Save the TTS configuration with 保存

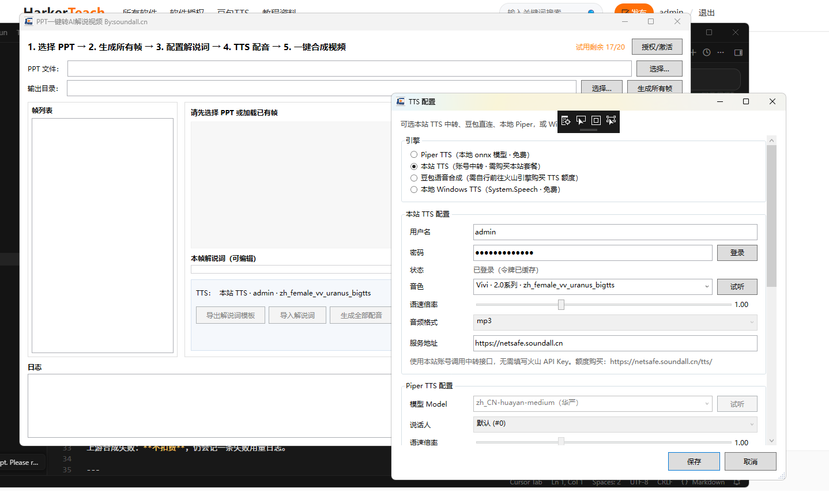tap(694, 461)
